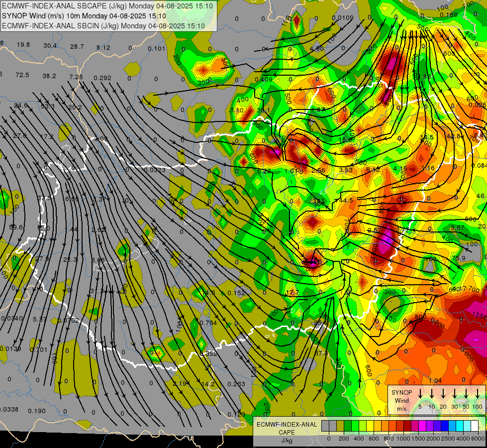Click the SBCAPE title line at top
This screenshot has width=487, height=448.
107,6
